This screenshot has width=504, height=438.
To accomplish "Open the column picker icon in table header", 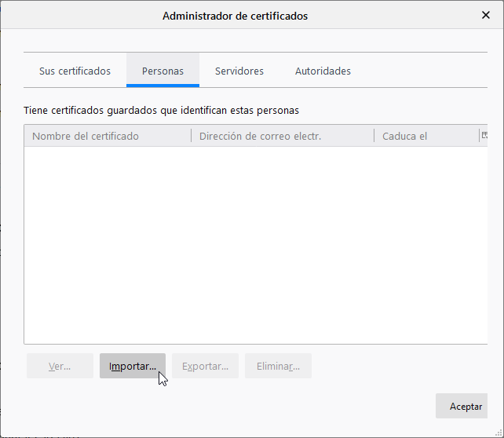I will (x=484, y=136).
